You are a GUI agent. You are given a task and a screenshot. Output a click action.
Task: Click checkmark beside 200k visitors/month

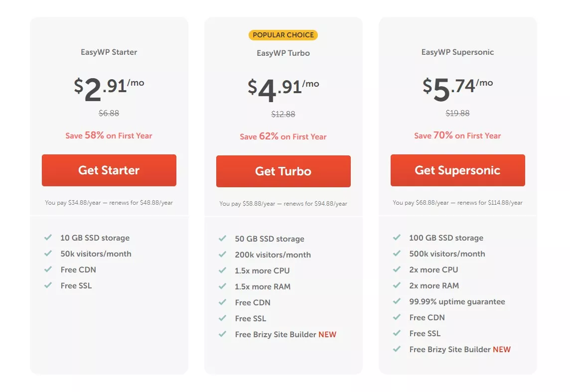click(x=223, y=255)
